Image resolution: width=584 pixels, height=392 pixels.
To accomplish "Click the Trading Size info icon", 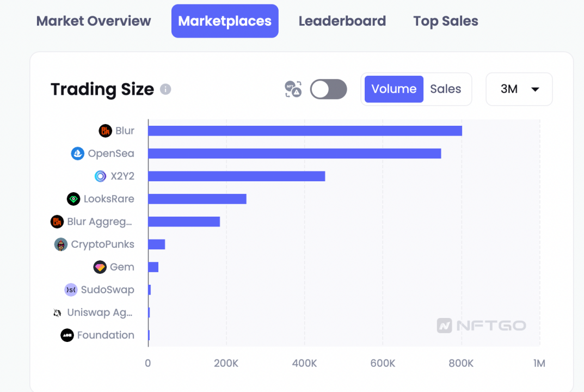I will pos(165,89).
